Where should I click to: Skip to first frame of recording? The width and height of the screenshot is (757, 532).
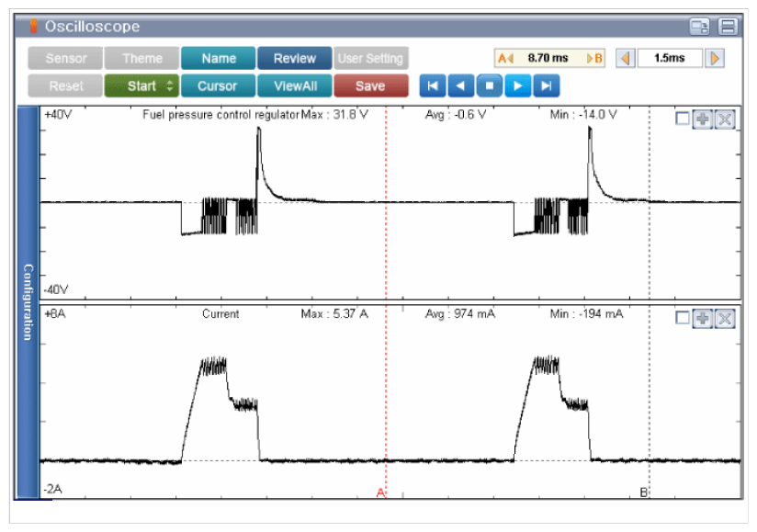tap(432, 86)
